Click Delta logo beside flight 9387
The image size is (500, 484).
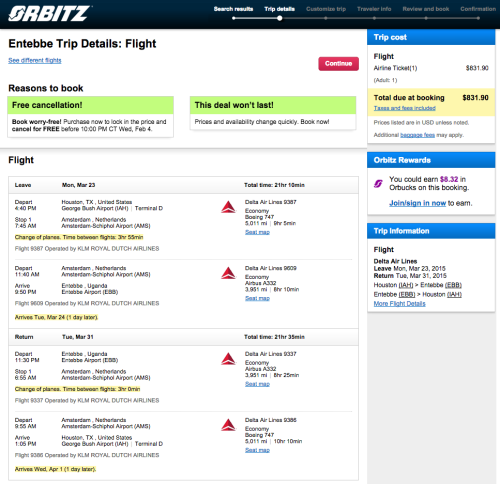click(228, 207)
